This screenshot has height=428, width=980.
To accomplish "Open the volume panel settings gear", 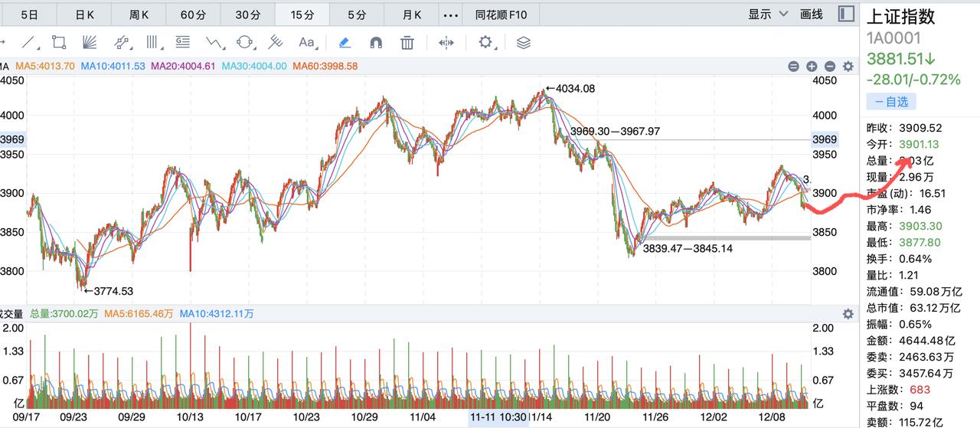I will (x=848, y=314).
